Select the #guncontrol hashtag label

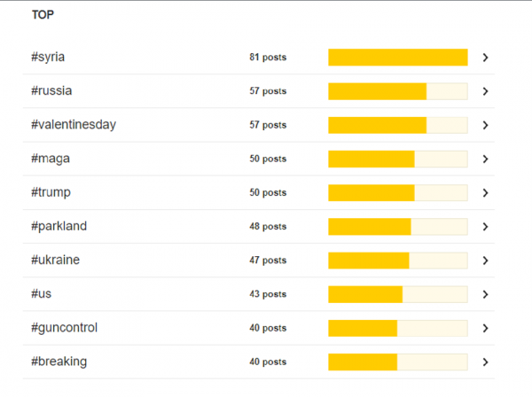point(64,328)
